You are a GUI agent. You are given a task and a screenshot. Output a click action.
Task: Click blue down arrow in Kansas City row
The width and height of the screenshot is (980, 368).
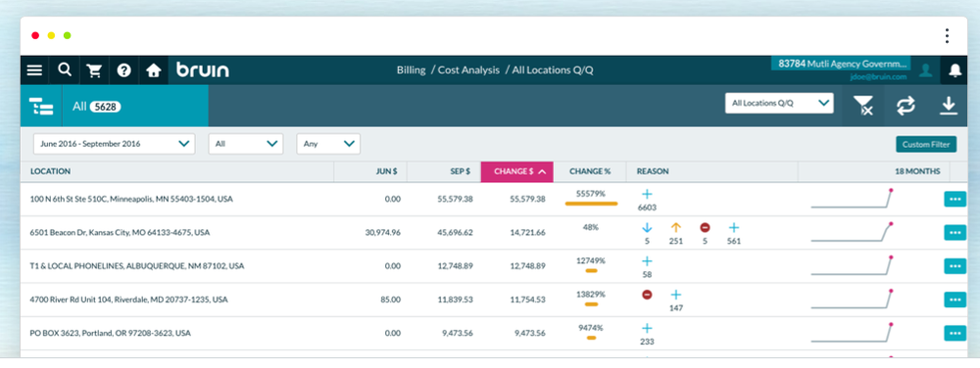pyautogui.click(x=647, y=228)
